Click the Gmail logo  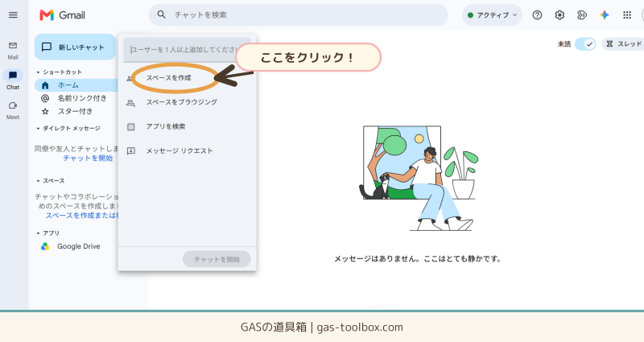63,15
